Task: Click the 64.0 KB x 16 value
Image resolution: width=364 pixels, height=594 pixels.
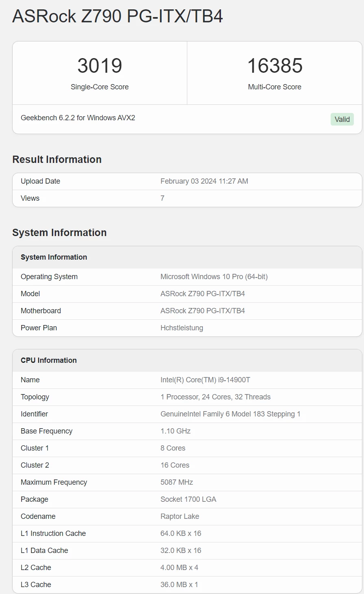Action: (181, 533)
